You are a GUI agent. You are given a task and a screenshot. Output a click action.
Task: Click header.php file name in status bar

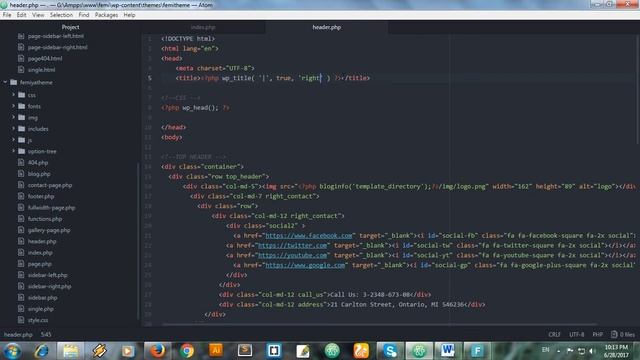(x=18, y=335)
